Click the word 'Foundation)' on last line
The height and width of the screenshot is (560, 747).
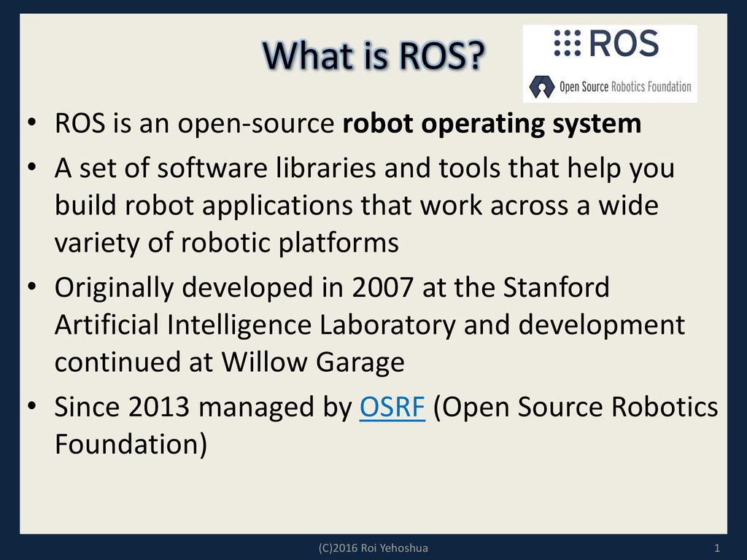click(x=131, y=444)
